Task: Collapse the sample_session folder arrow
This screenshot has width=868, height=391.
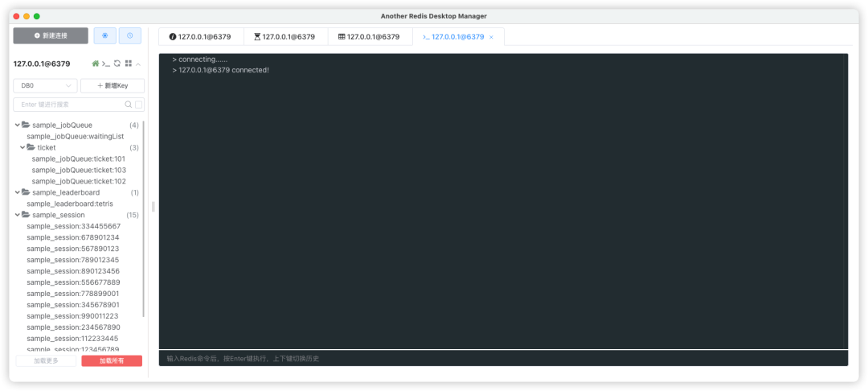Action: click(17, 215)
